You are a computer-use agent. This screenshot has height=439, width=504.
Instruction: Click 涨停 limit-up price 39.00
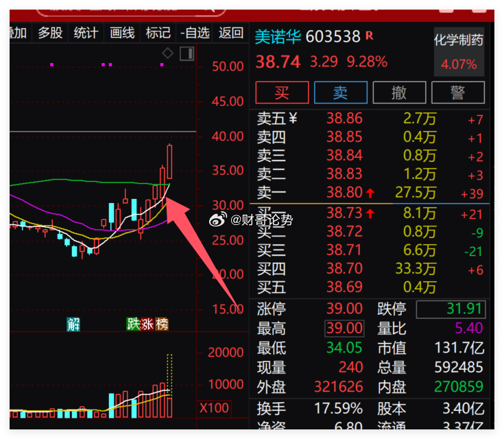pos(344,309)
